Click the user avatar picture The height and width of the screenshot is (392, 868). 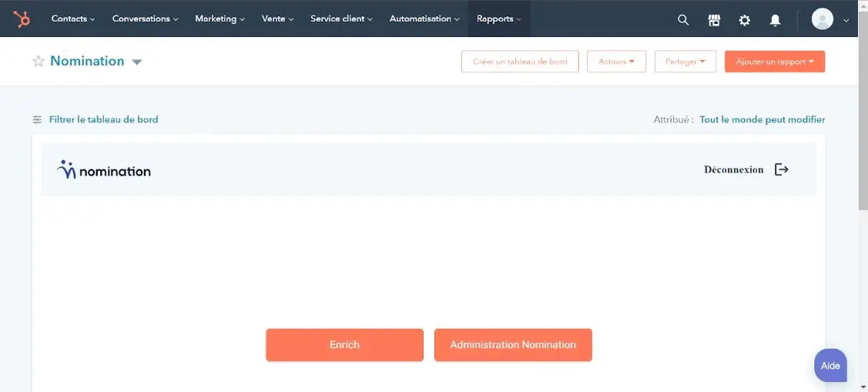[x=822, y=19]
